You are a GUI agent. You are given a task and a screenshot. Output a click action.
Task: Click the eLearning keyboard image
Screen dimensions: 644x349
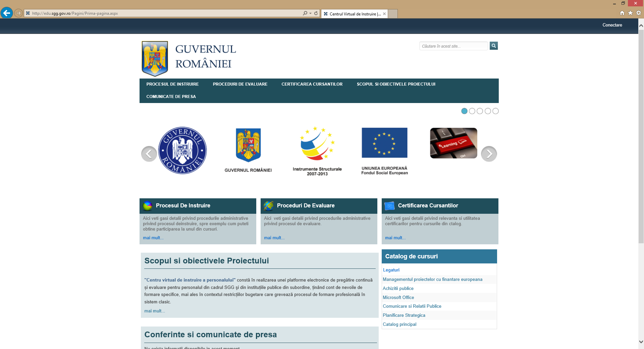[x=453, y=143]
